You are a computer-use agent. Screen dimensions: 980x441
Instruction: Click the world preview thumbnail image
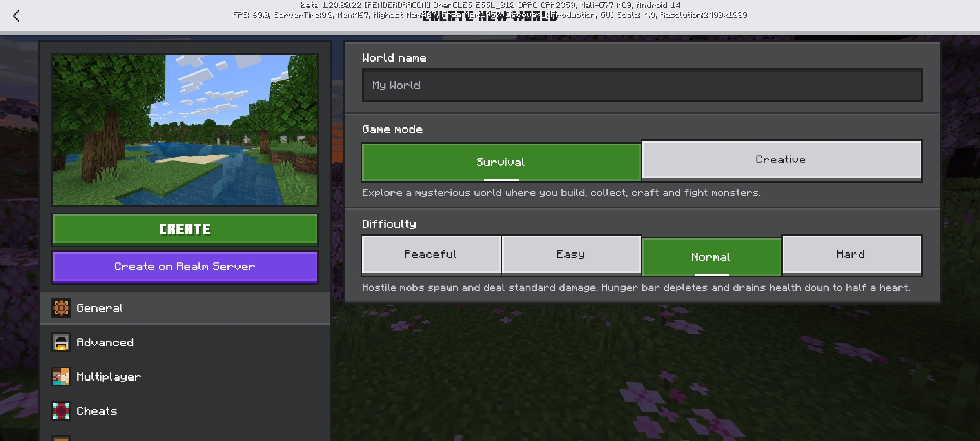pyautogui.click(x=185, y=130)
